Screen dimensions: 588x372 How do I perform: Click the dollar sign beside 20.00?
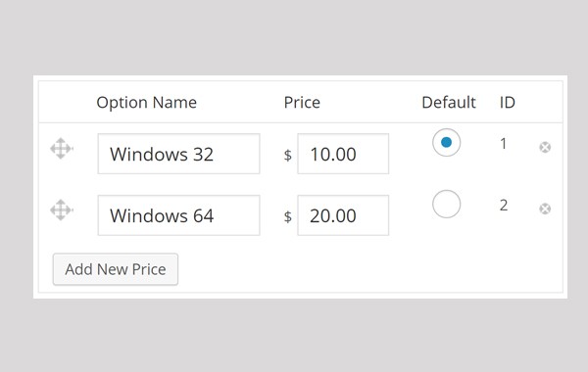[x=287, y=216]
